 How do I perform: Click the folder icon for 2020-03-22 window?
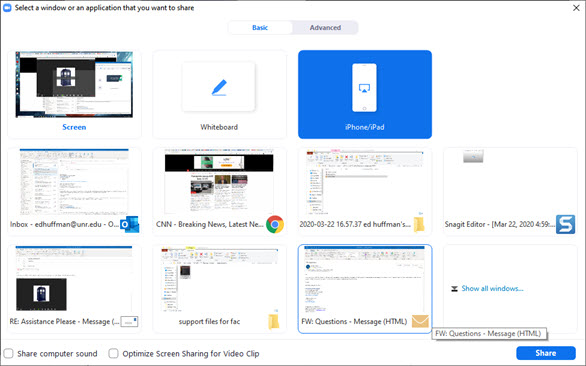[419, 224]
